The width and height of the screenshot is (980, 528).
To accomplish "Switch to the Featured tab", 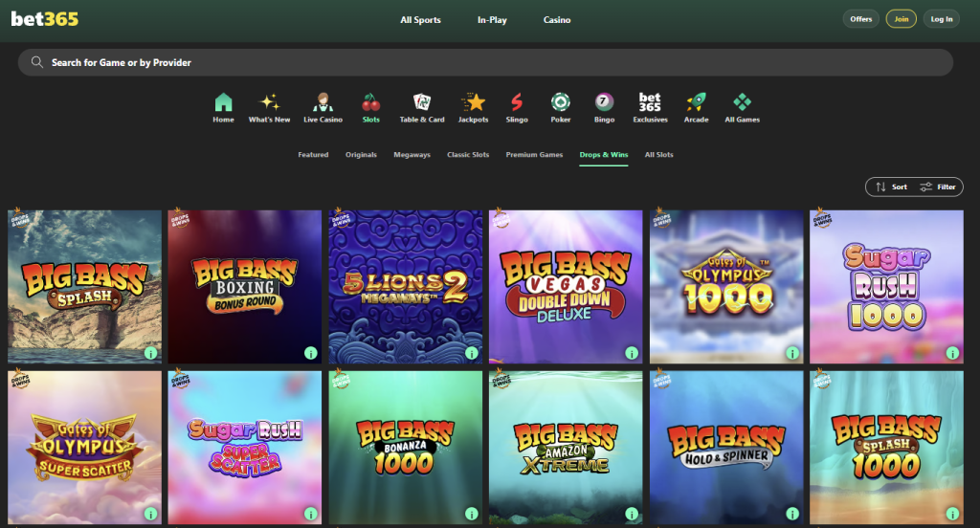I will tap(313, 154).
